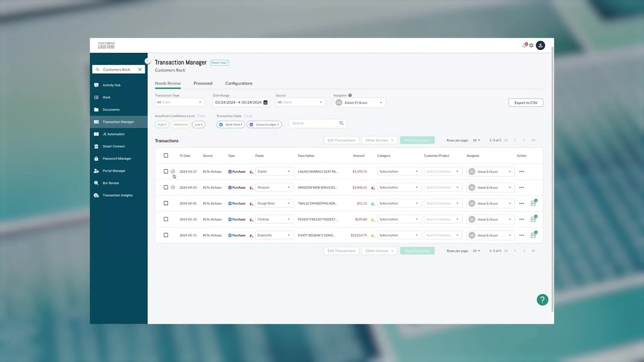Image resolution: width=644 pixels, height=362 pixels.
Task: Open the notifications bell icon
Action: tap(525, 45)
